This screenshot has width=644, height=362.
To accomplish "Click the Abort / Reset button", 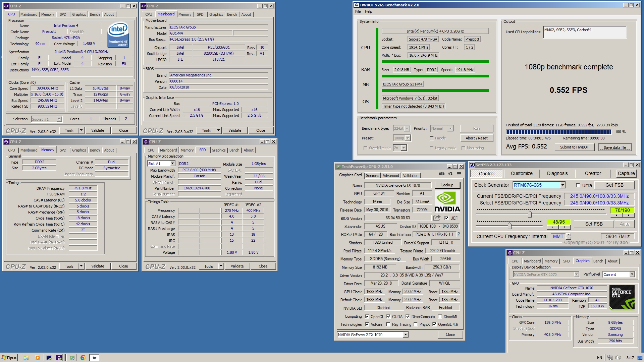I will [476, 138].
